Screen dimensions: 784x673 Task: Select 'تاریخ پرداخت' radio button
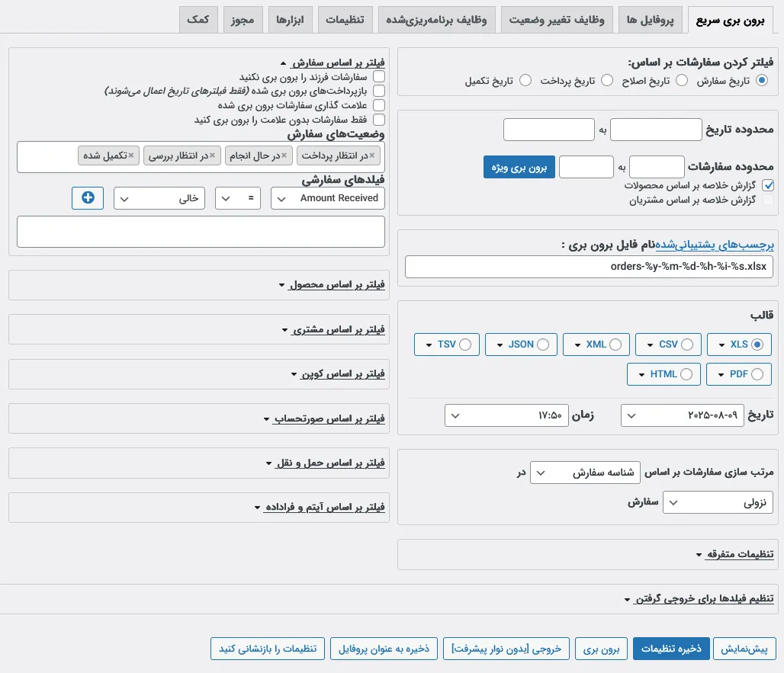(x=607, y=81)
